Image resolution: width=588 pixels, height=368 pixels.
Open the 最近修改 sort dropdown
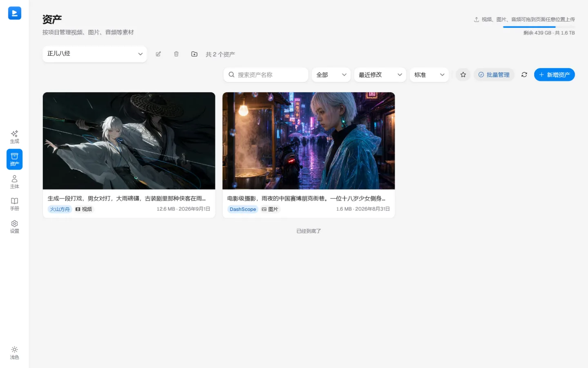[x=380, y=75]
